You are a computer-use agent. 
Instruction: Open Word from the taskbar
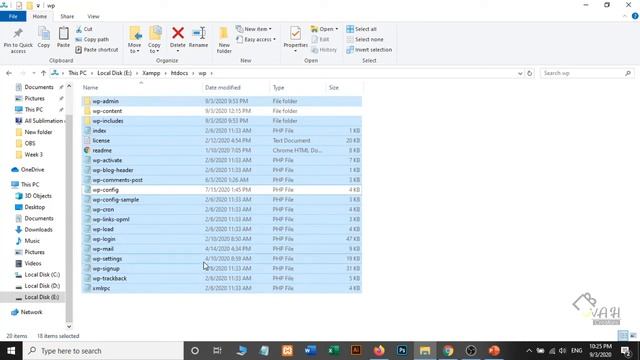(x=311, y=351)
